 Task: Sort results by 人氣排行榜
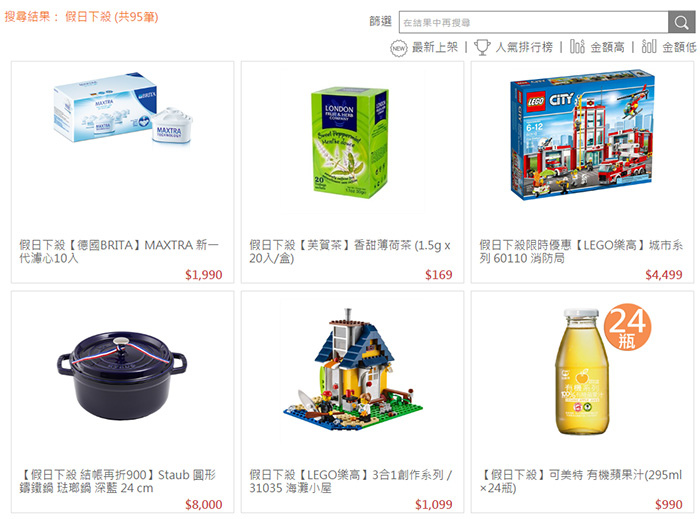(524, 47)
